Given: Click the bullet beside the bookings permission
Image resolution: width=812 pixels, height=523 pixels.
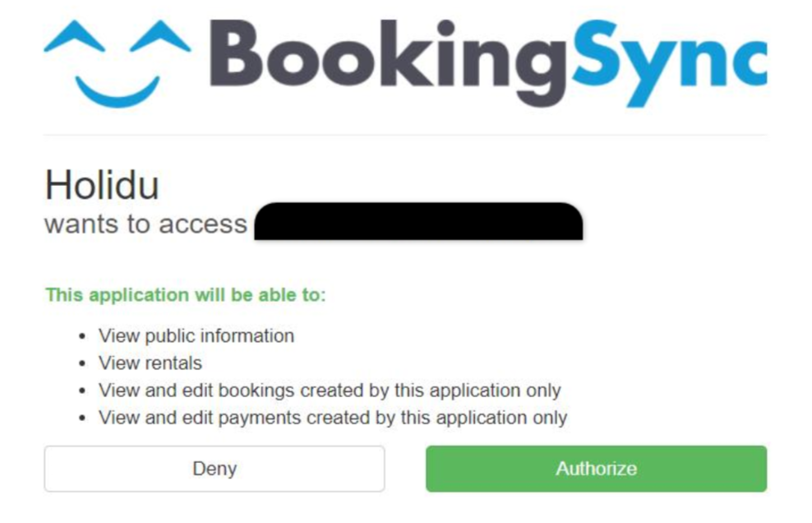Looking at the screenshot, I should (82, 391).
